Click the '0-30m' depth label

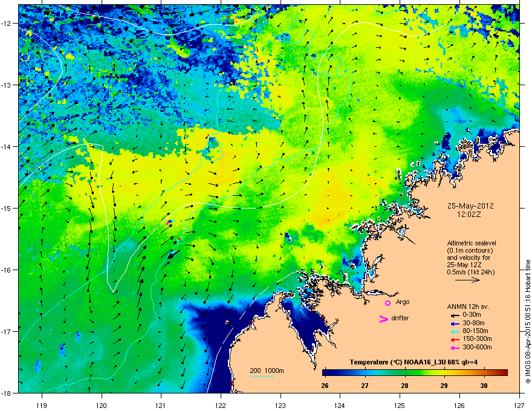coord(472,315)
